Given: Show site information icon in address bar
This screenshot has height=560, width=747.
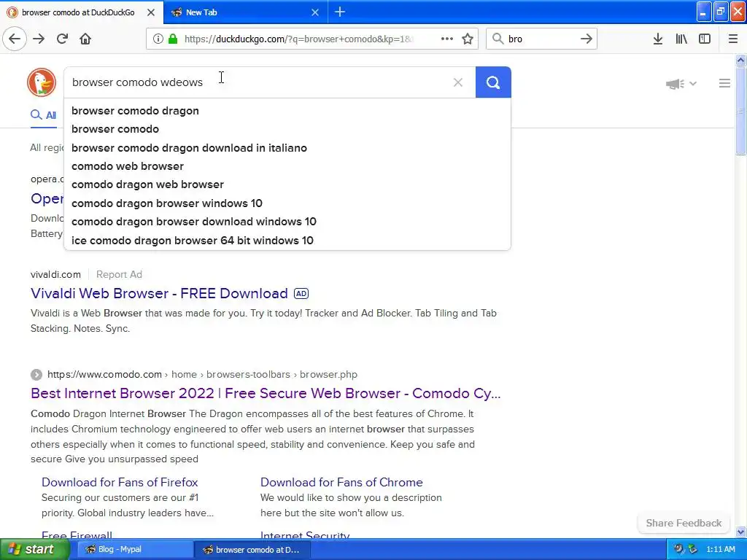Looking at the screenshot, I should click(x=158, y=39).
